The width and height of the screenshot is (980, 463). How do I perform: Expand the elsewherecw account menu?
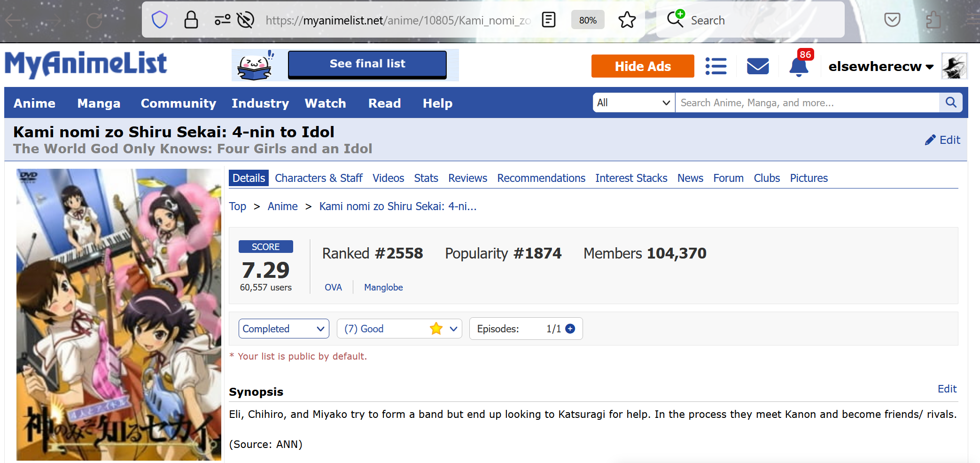(880, 67)
